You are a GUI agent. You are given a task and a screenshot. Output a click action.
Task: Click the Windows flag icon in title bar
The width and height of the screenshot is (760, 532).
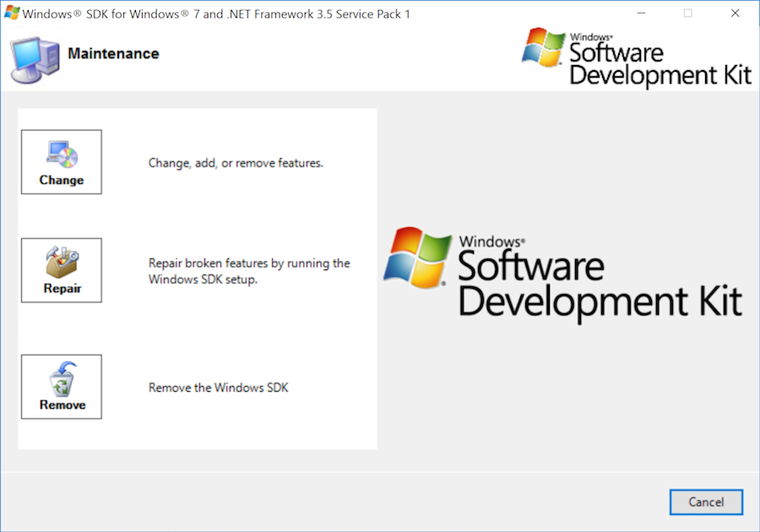tap(12, 13)
